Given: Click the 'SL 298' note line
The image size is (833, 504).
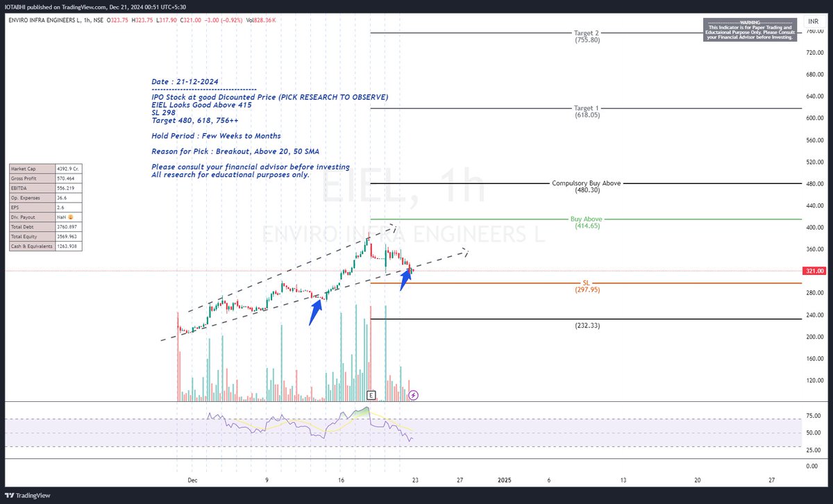Looking at the screenshot, I should (x=164, y=112).
